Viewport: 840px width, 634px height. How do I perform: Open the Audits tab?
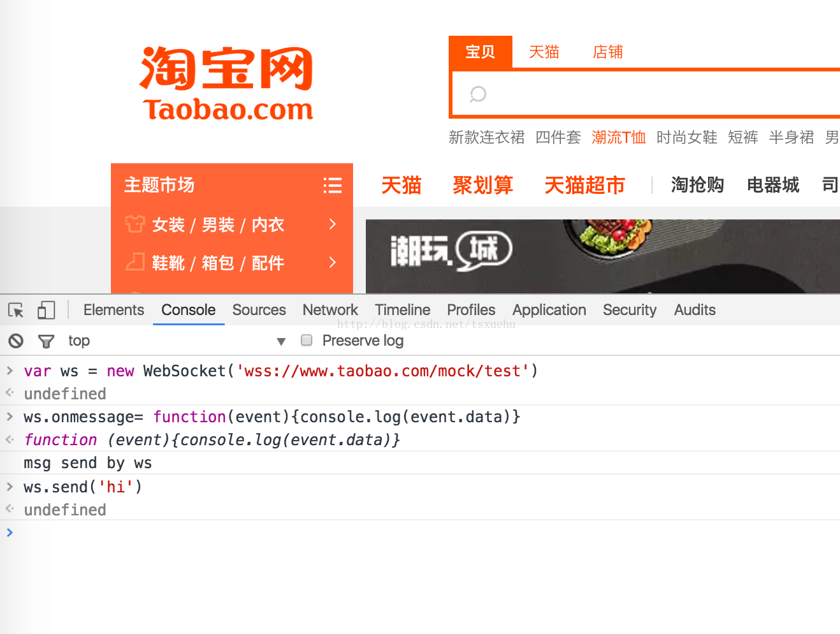pos(695,310)
